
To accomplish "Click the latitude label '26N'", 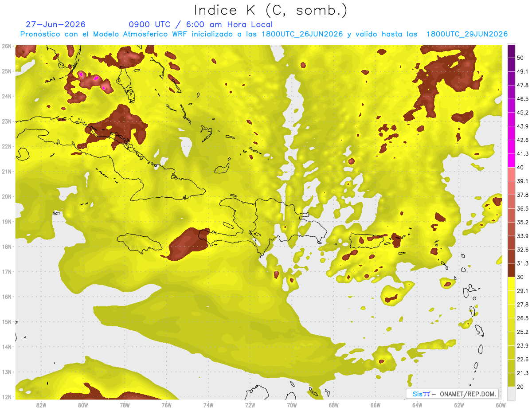I will click(7, 46).
